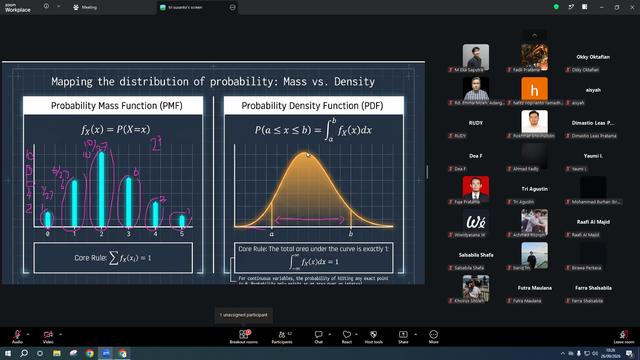640x360 pixels.
Task: Select Fuja Pratama's video tile
Action: click(x=476, y=191)
